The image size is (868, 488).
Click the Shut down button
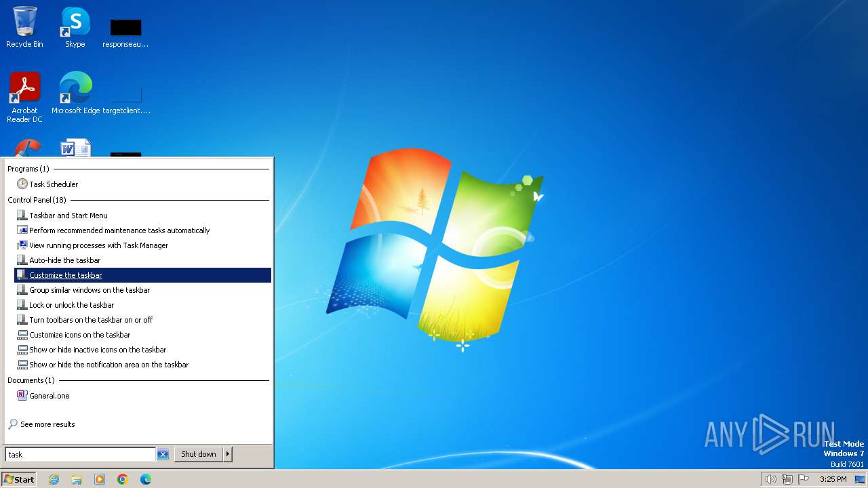tap(199, 455)
